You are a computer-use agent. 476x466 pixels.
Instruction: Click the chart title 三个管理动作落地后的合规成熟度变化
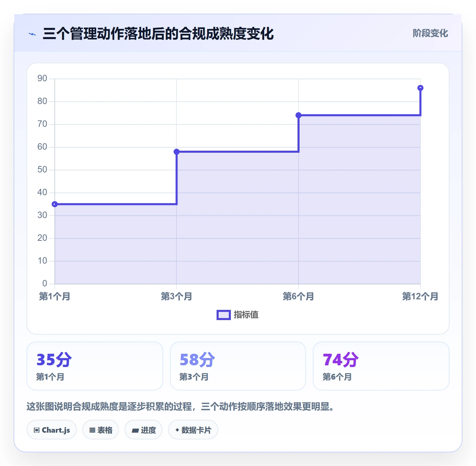[x=158, y=34]
